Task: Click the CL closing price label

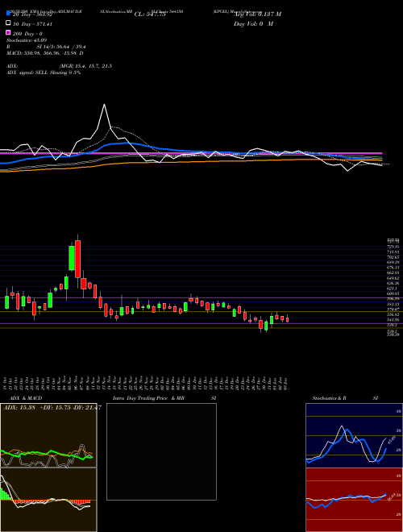Action: (x=150, y=15)
